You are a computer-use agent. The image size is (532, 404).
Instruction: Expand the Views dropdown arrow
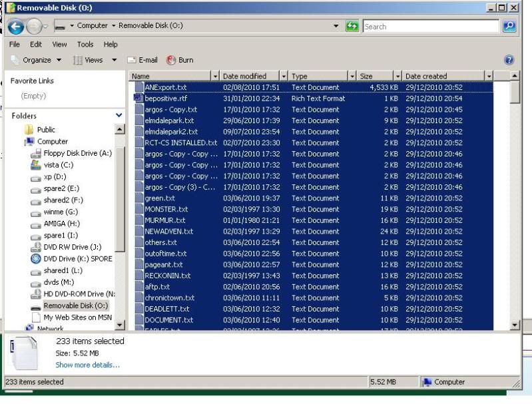pyautogui.click(x=115, y=60)
